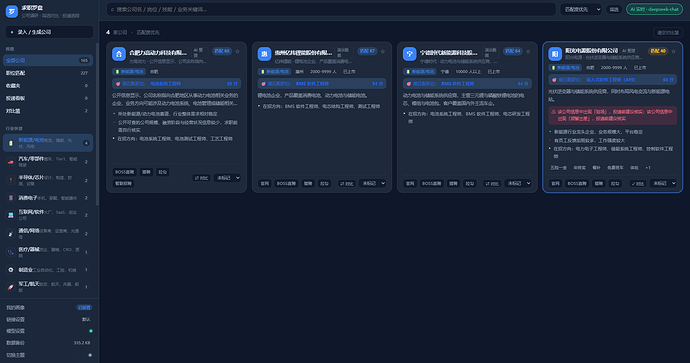
Task: Click laptop icon of 互联网/软件 industry
Action: coord(11,215)
